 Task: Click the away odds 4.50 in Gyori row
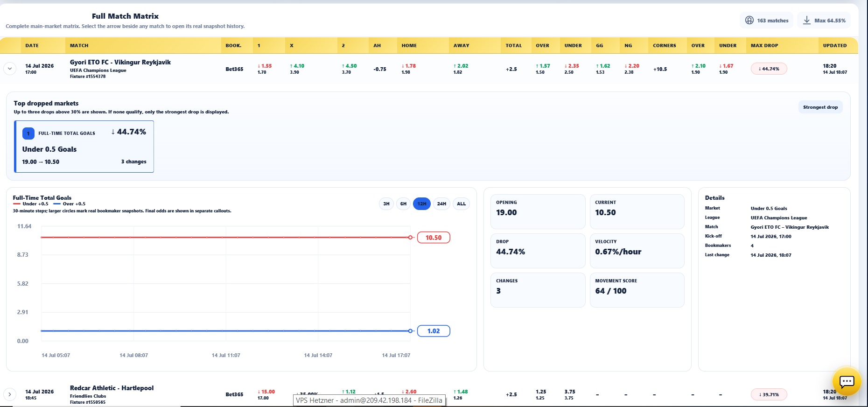(349, 66)
